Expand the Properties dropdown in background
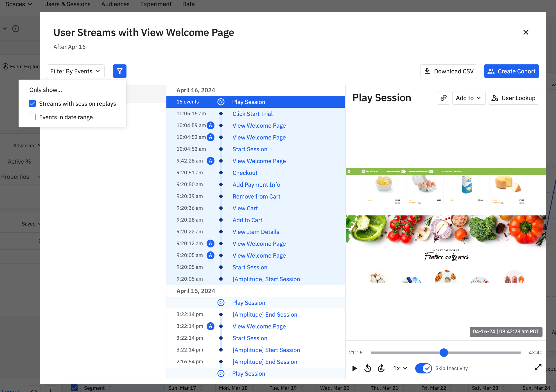556x392 pixels. 21,177
